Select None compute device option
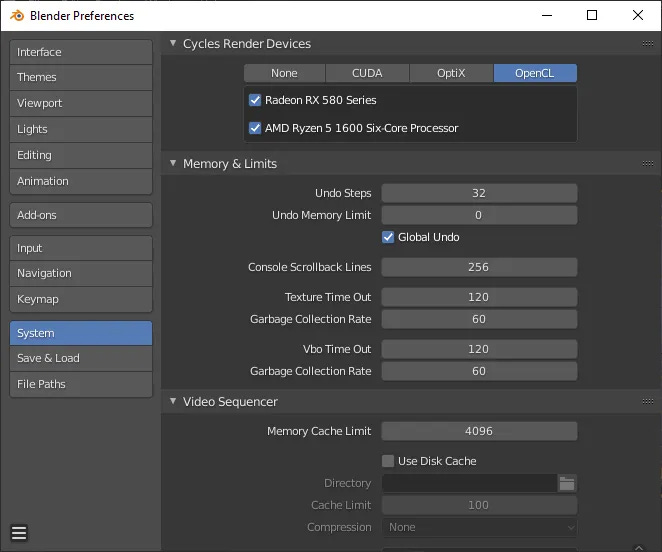Screen dimensions: 662x552 284,73
